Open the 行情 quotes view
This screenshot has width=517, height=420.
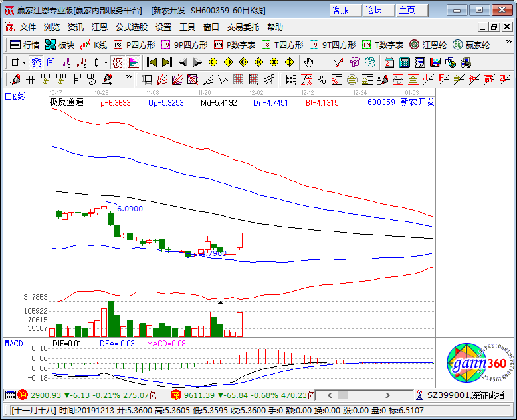point(25,45)
